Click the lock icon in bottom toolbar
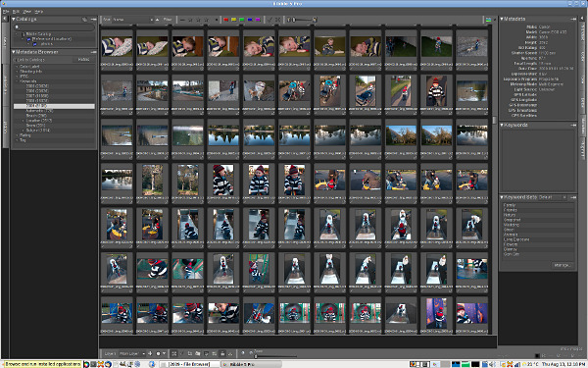 (x=222, y=353)
